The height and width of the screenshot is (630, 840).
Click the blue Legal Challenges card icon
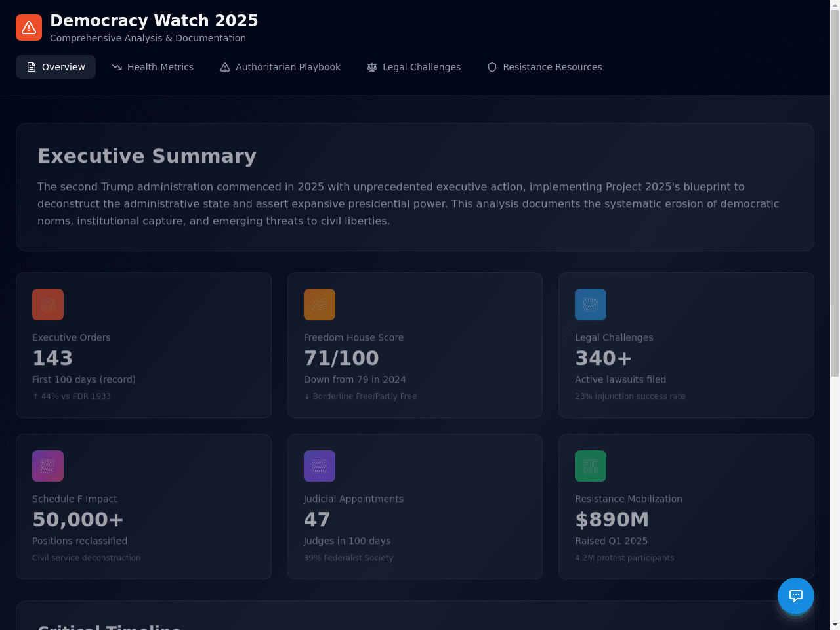591,304
